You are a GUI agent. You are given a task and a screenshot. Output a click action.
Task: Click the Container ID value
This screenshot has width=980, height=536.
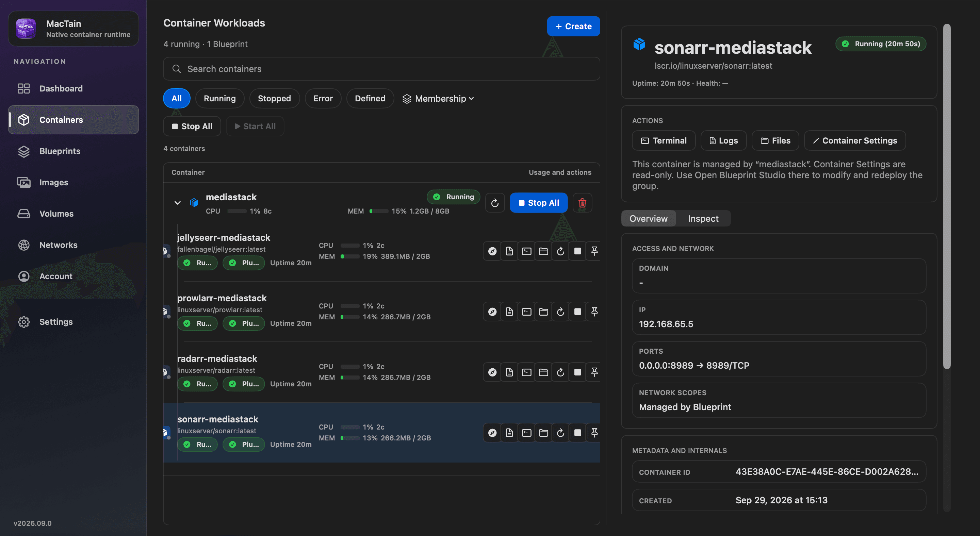coord(827,472)
